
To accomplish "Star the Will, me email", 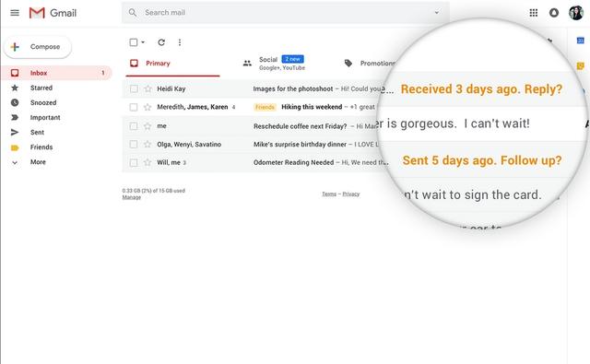I will [x=147, y=162].
